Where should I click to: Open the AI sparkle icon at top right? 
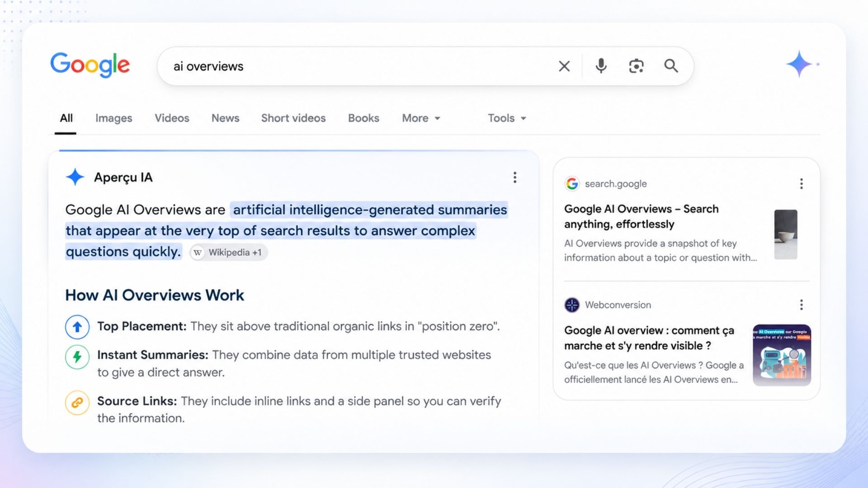coord(799,64)
